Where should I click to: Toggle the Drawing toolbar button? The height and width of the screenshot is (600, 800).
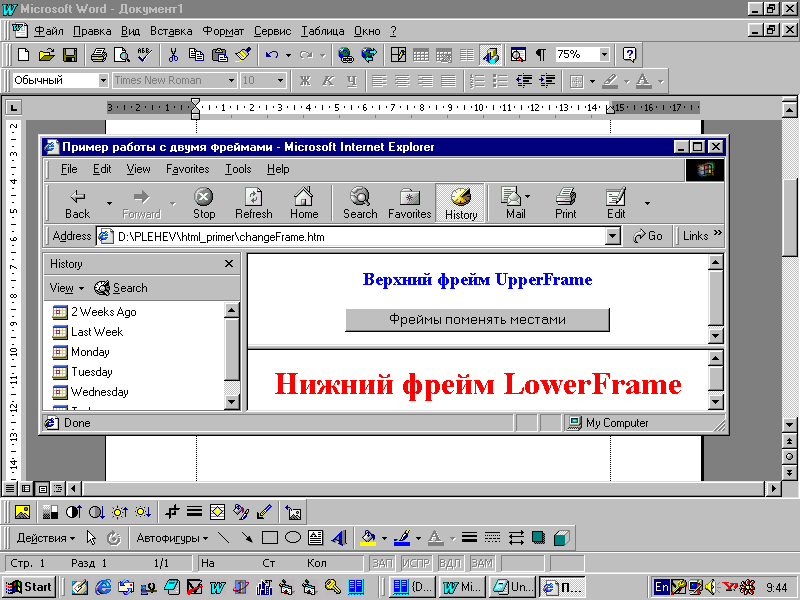point(490,55)
